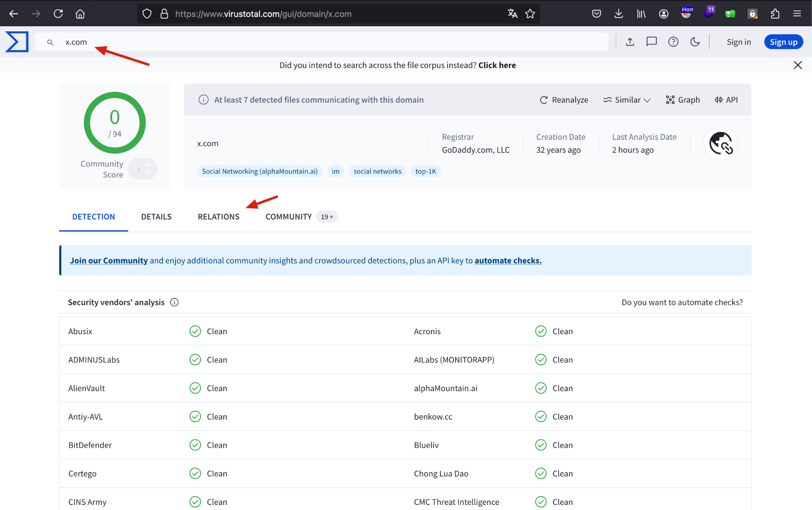Click the Clean checkmark for Acronis
The image size is (812, 510).
click(x=541, y=331)
